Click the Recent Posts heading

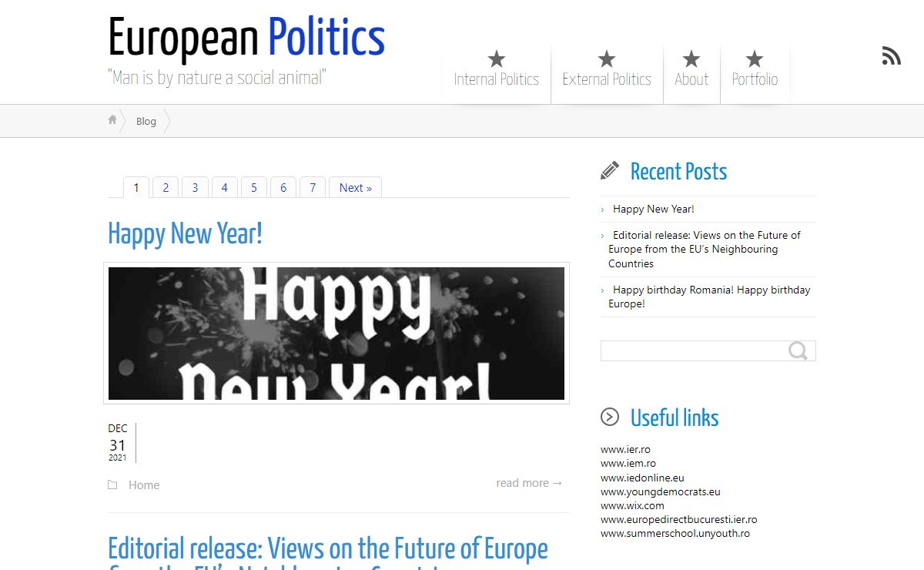(x=678, y=171)
